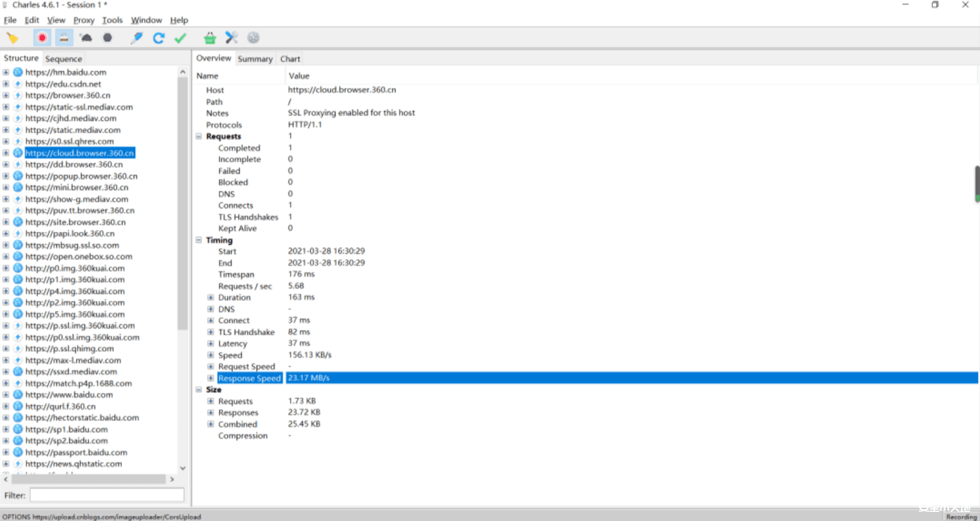Screen dimensions: 980x521
Task: Click the green shopping basket icon
Action: click(x=209, y=38)
